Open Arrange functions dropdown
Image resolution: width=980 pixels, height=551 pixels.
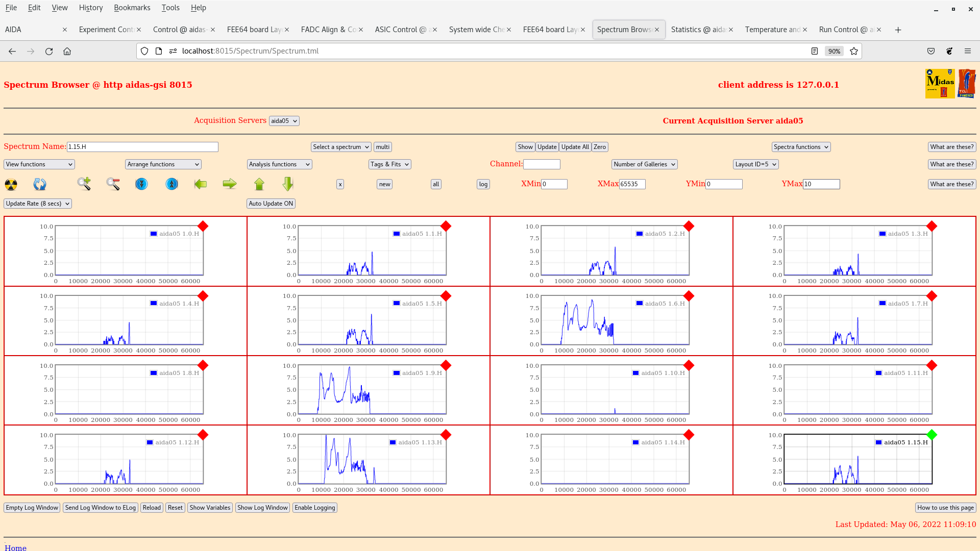pyautogui.click(x=163, y=164)
